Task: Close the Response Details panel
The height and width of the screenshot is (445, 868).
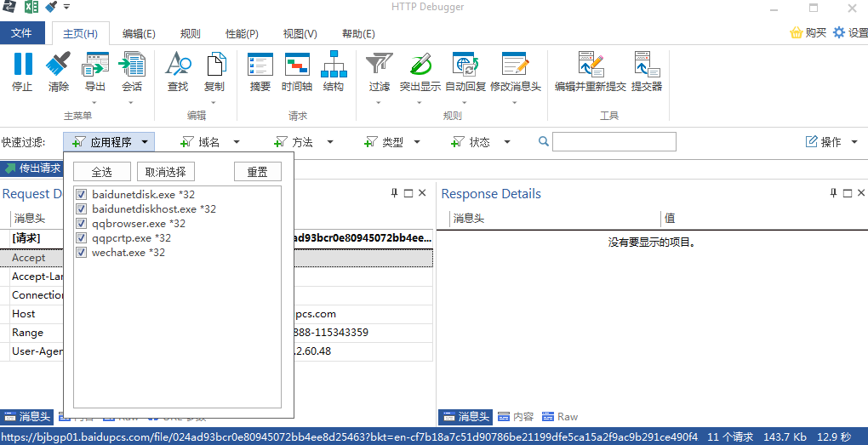Action: [x=861, y=193]
